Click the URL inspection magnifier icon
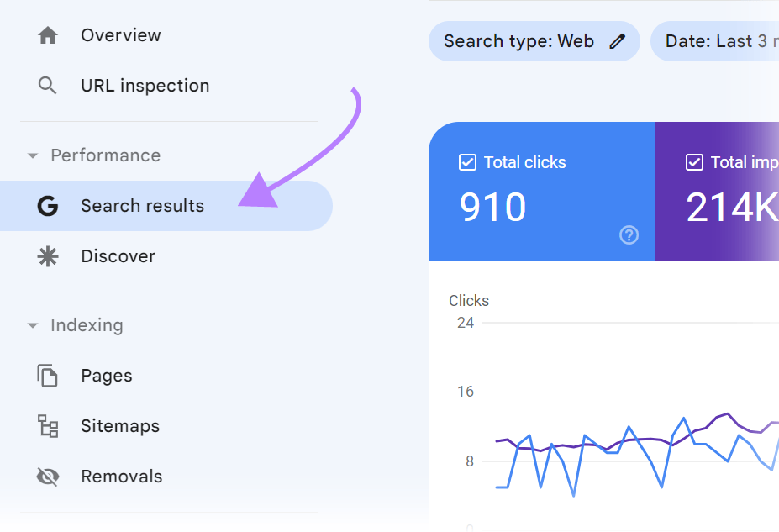 48,86
